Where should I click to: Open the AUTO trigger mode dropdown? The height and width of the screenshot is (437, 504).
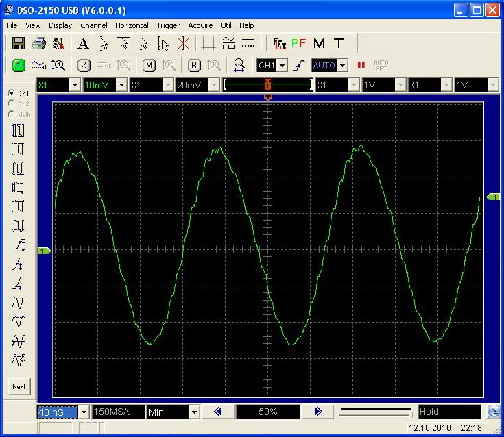(342, 65)
